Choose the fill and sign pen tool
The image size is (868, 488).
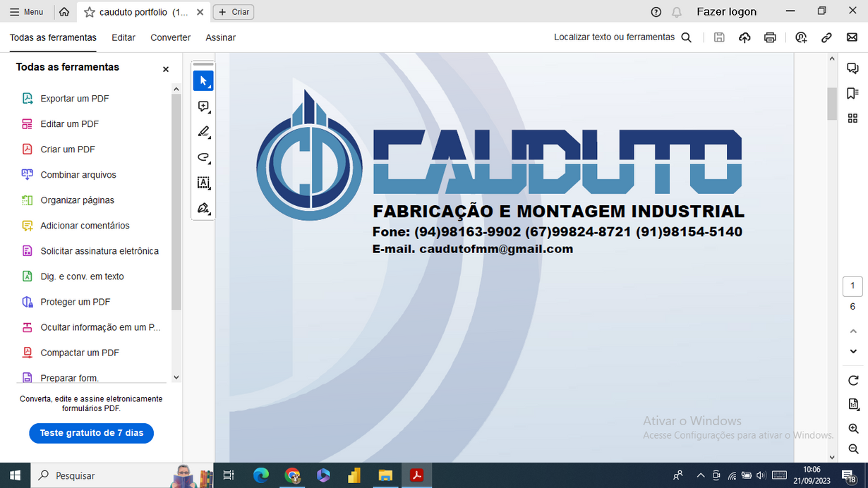(203, 208)
